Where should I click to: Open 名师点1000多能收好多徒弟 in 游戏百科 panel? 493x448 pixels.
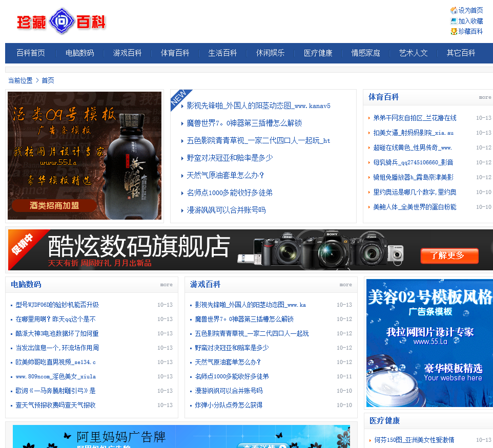pos(232,376)
